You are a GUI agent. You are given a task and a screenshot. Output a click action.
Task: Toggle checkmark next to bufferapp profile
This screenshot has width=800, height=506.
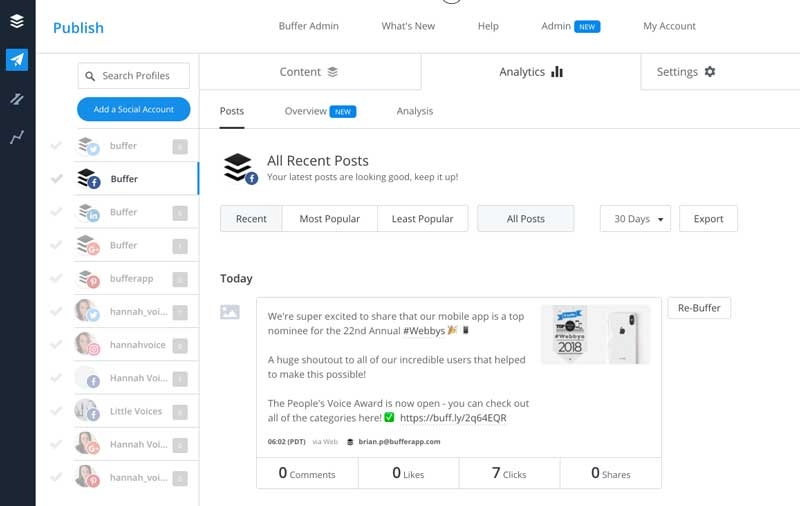click(x=56, y=279)
